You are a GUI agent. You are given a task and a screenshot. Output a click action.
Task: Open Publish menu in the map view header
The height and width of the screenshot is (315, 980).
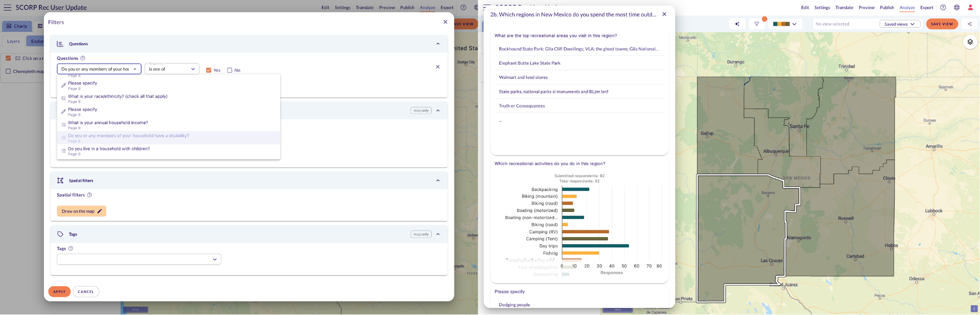[x=887, y=8]
